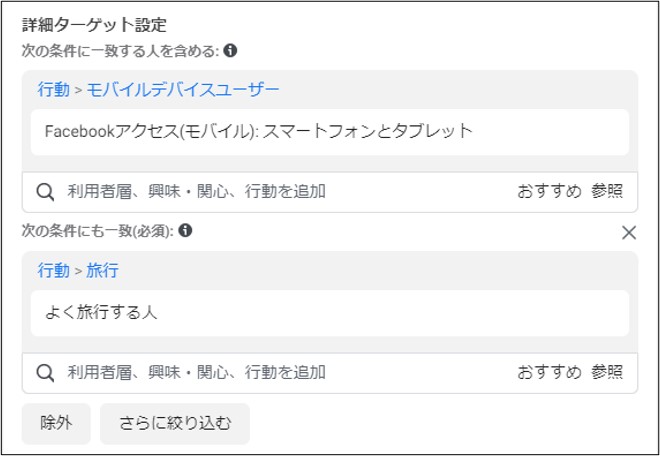This screenshot has height=456, width=660.
Task: Remove the 必須 condition with the X icon
Action: (x=629, y=232)
